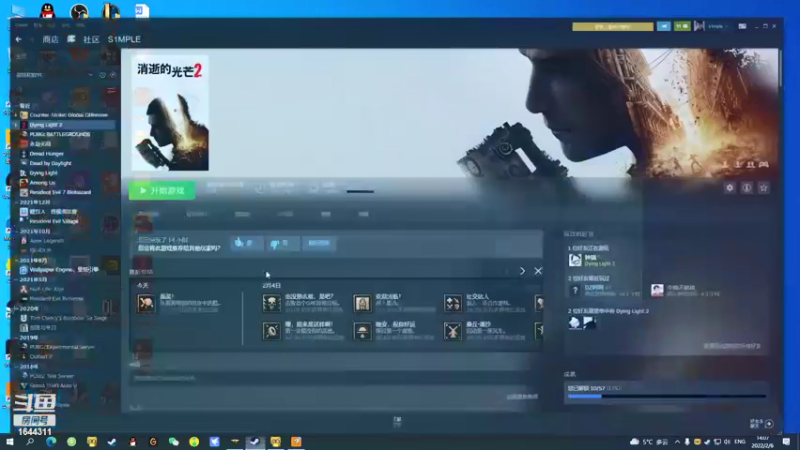Viewport: 800px width, 450px height.
Task: Click thumbs up recommend button
Action: tap(246, 243)
